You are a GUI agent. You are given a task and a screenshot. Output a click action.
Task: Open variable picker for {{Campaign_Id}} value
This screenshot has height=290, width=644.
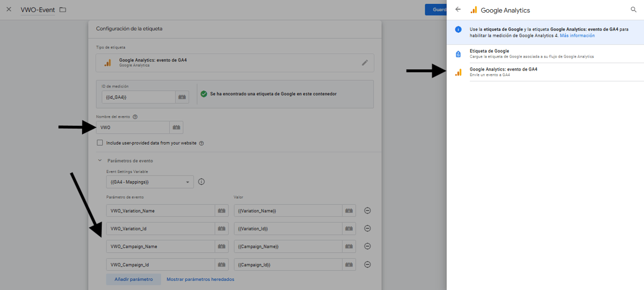[349, 265]
